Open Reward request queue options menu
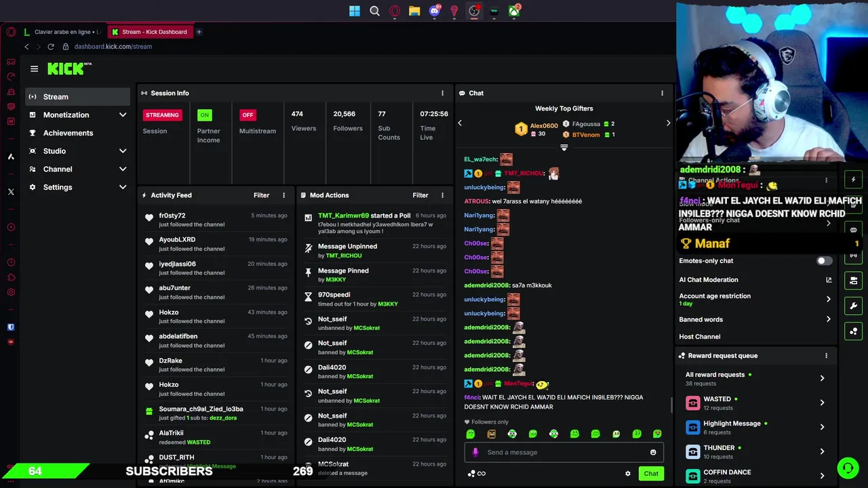Image resolution: width=868 pixels, height=488 pixels. [x=826, y=356]
